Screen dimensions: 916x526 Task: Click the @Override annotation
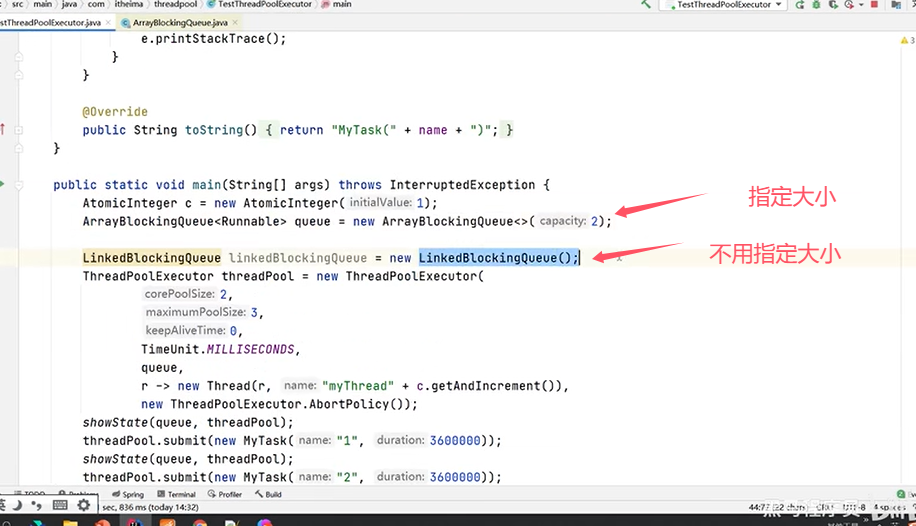coord(115,112)
